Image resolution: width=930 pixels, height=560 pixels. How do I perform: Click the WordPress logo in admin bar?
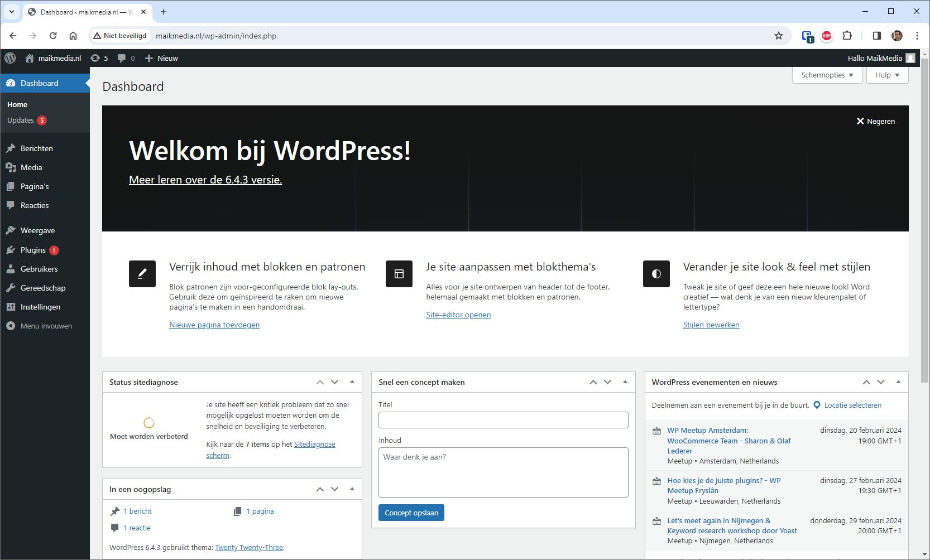10,58
